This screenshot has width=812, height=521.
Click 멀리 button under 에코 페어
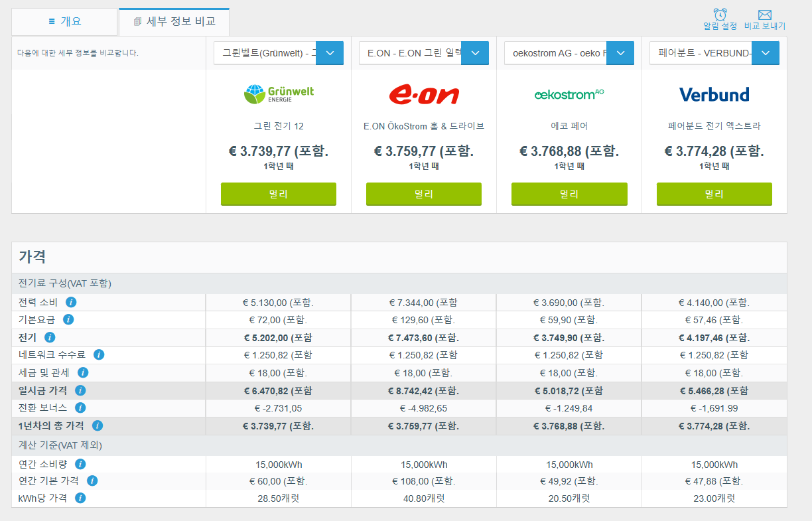pos(569,194)
